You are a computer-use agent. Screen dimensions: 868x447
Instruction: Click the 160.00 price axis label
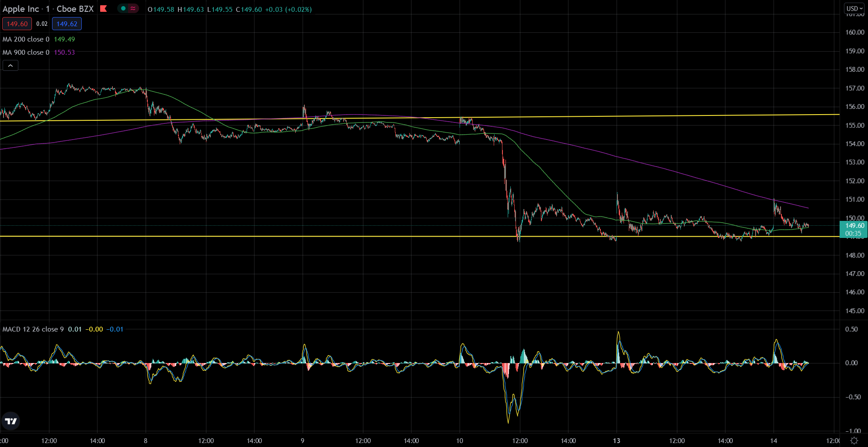point(855,32)
